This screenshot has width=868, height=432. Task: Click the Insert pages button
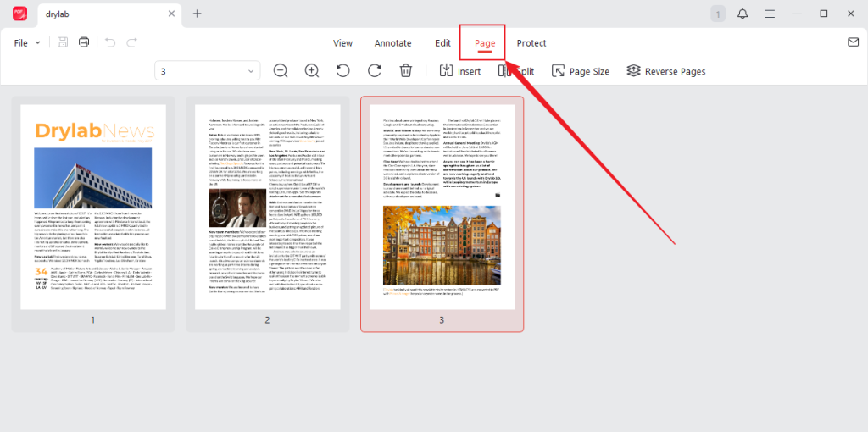coord(460,71)
